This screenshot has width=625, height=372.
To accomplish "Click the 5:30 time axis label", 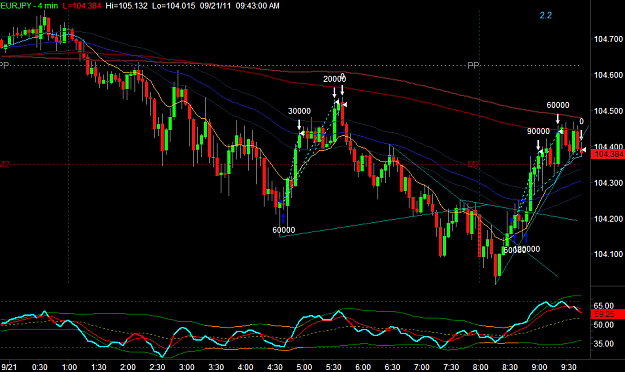I will point(333,367).
